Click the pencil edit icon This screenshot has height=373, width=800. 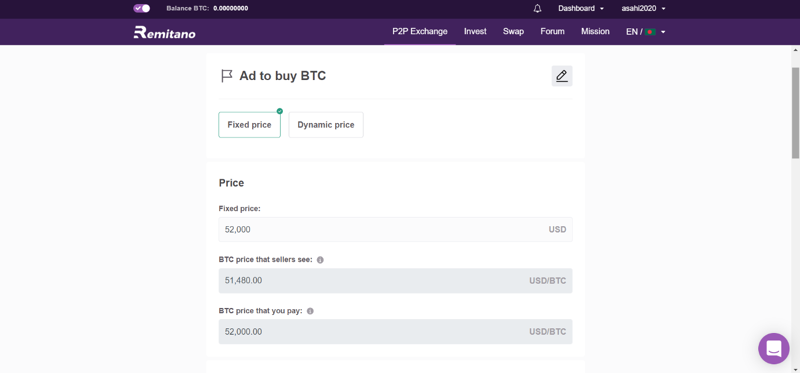point(562,76)
